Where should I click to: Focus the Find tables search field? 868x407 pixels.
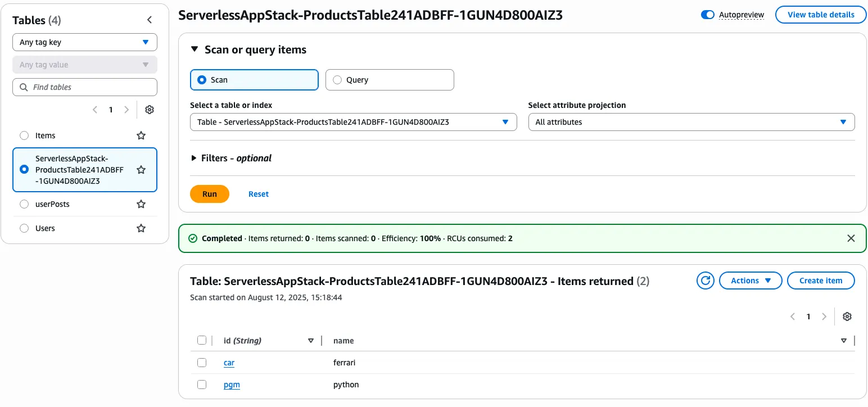click(85, 87)
